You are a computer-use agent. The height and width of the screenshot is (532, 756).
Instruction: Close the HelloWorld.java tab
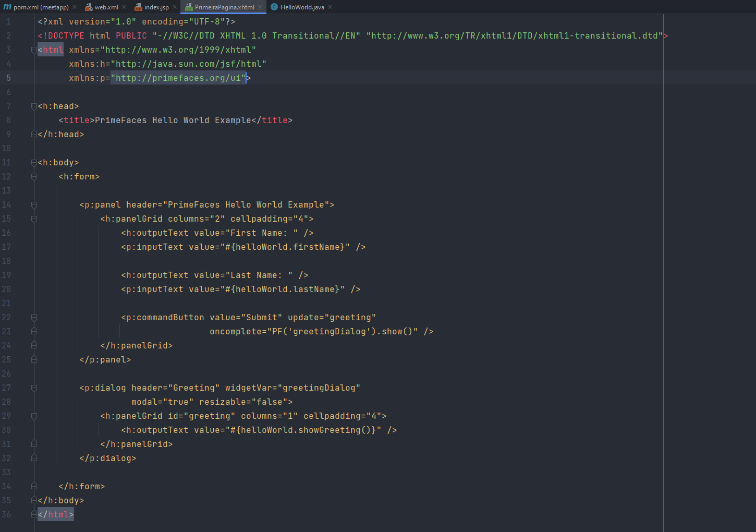pyautogui.click(x=330, y=7)
